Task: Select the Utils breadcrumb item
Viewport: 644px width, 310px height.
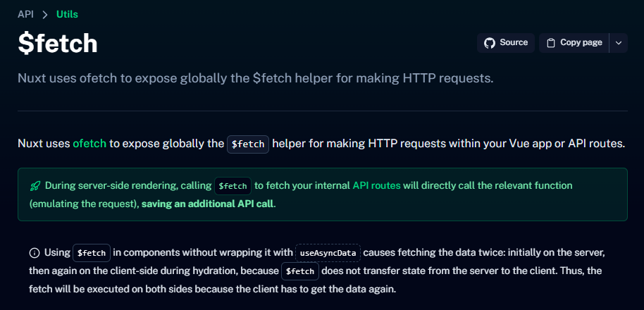Action: [x=68, y=14]
